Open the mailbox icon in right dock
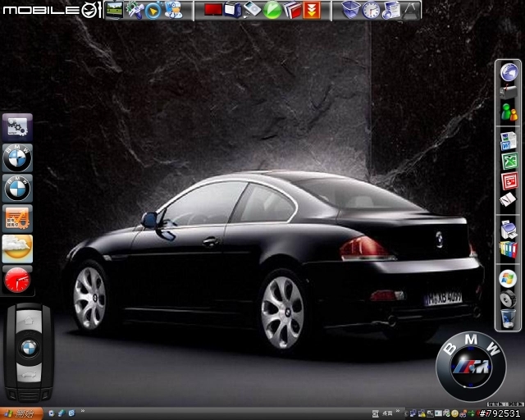This screenshot has width=525, height=420. (509, 91)
